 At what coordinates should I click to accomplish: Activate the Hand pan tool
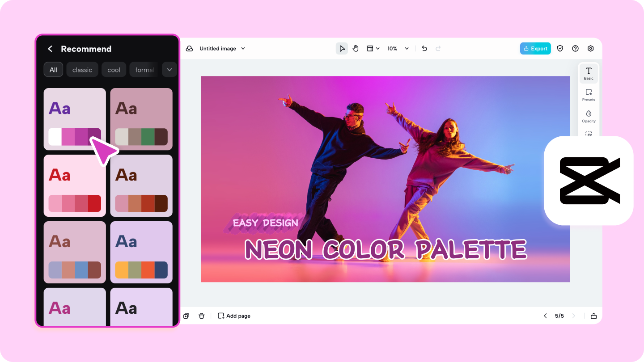pos(356,48)
